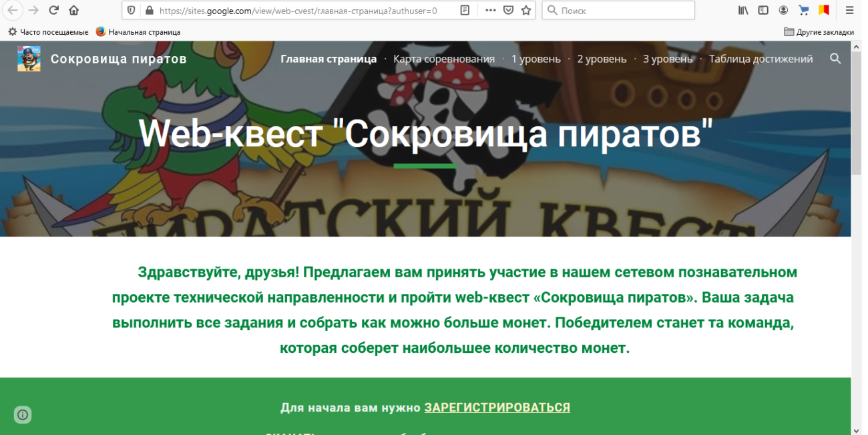Screen dimensions: 868x435
Task: Open the Firefox hamburger menu
Action: pos(850,11)
